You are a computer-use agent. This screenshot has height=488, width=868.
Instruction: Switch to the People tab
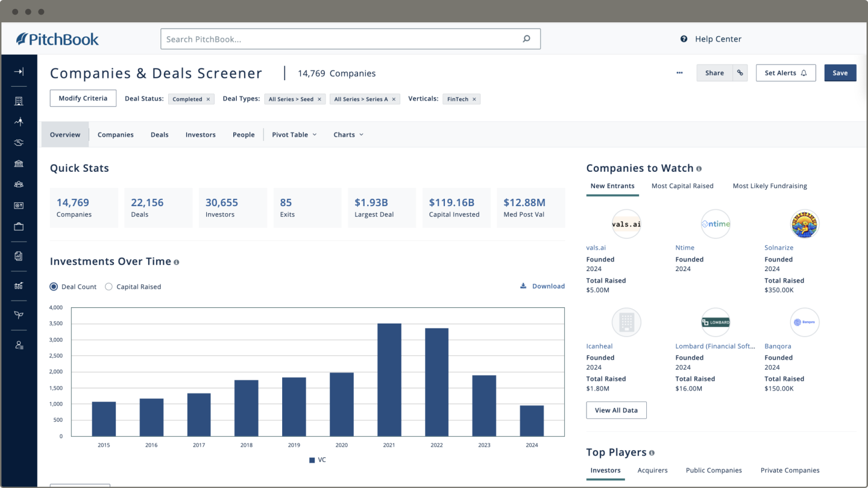[x=244, y=135]
